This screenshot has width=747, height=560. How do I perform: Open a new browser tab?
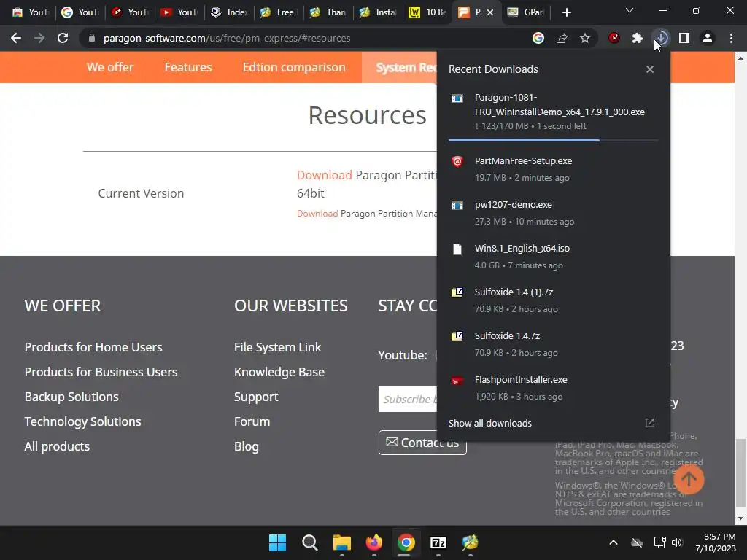coord(566,12)
